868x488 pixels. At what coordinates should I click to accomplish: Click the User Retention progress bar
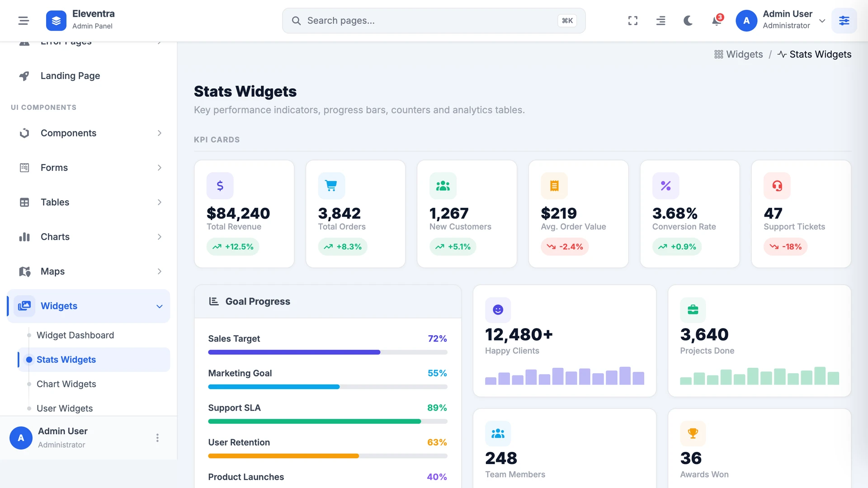pyautogui.click(x=328, y=456)
